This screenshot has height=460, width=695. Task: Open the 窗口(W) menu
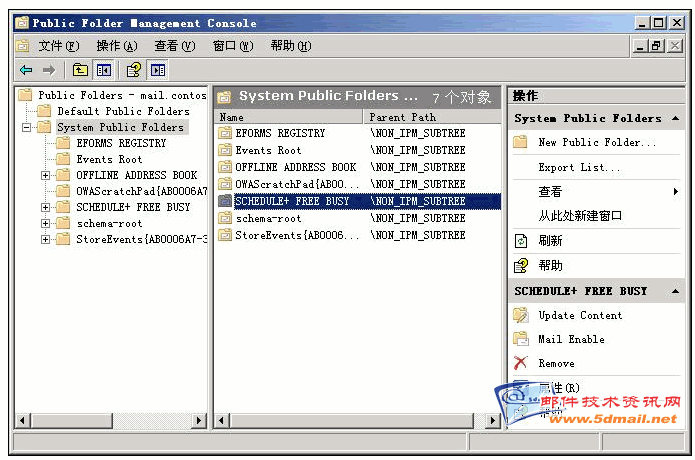tap(232, 46)
